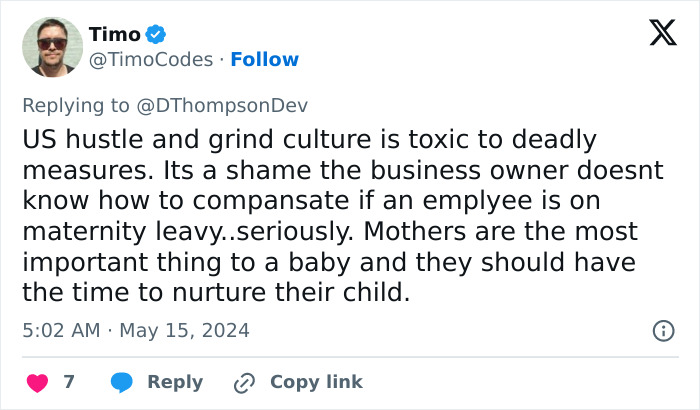Click the May 15, 2024 date
The height and width of the screenshot is (410, 700).
(185, 329)
